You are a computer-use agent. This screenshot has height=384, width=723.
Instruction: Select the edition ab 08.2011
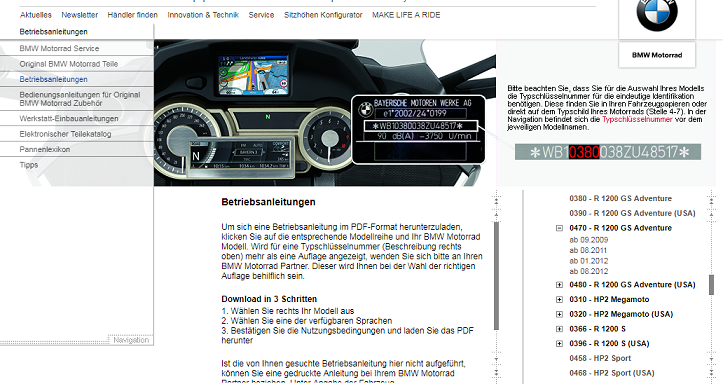[x=588, y=250]
